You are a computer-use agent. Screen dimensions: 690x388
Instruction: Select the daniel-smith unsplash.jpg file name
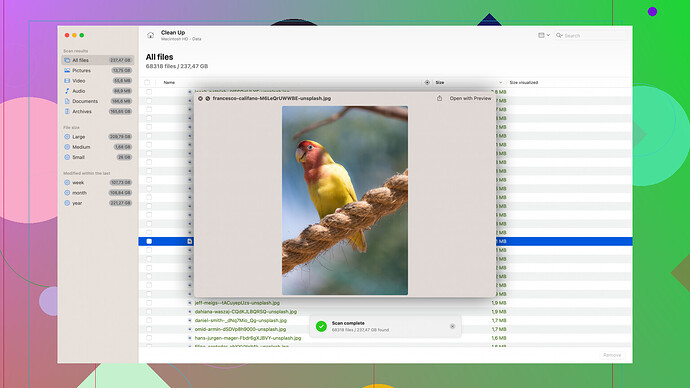tap(241, 320)
